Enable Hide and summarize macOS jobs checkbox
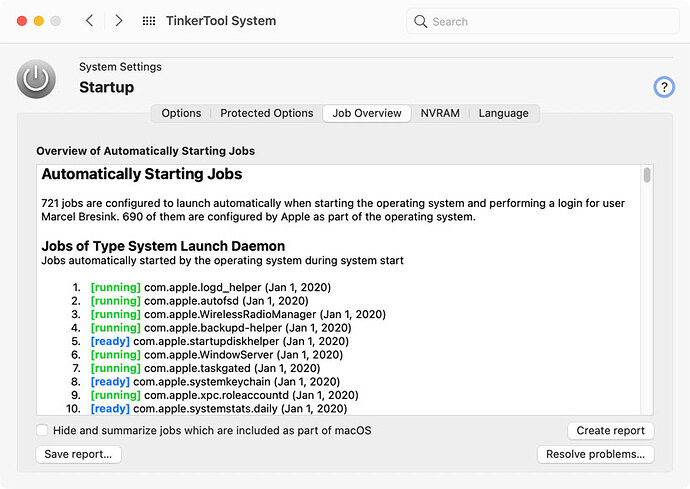The width and height of the screenshot is (690, 489). coord(42,430)
